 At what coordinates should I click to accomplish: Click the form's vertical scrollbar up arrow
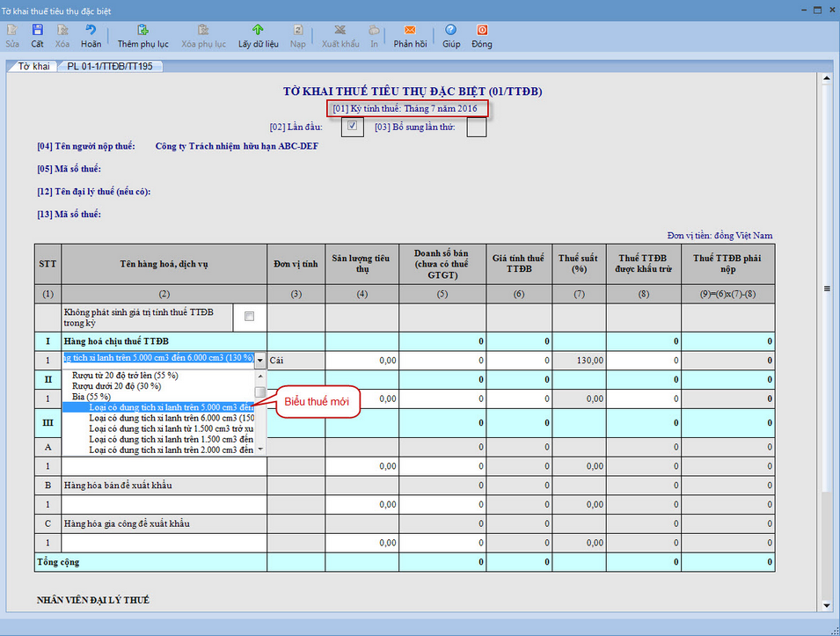826,79
